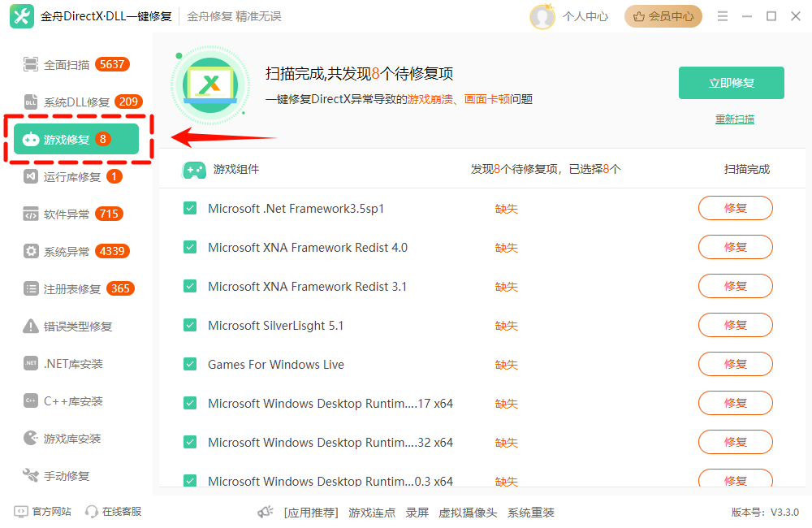Click the 游戏库安装 pac-man icon

pos(31,438)
